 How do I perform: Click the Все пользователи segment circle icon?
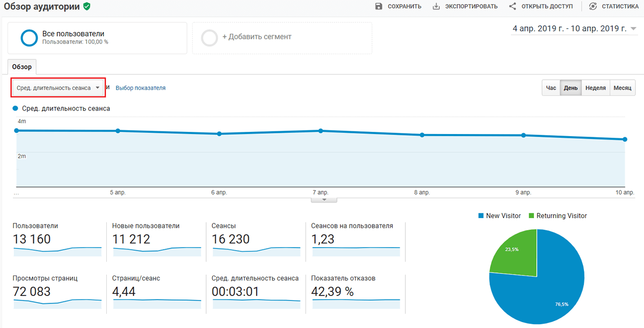[28, 38]
